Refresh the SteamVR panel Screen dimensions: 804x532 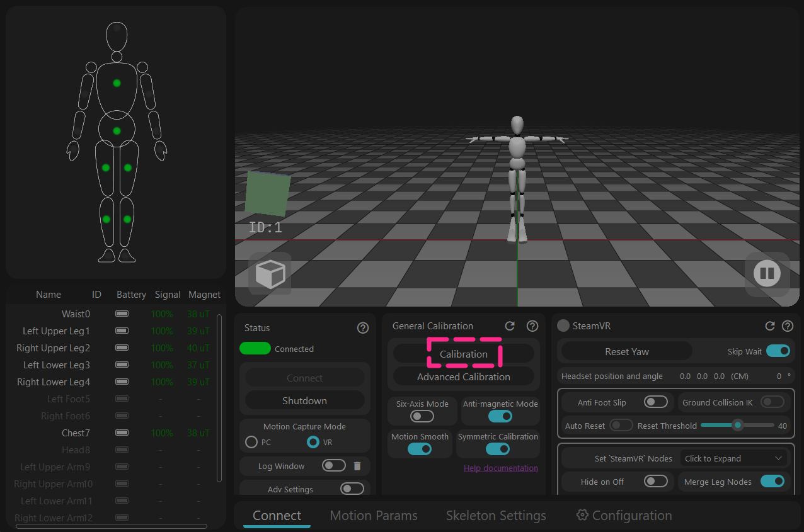click(769, 325)
